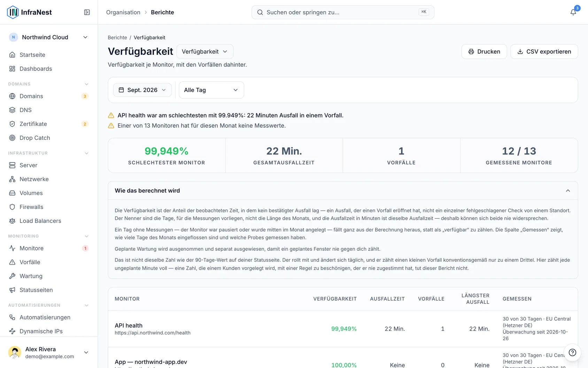Open the Sept. 2026 month picker
Screen dimensions: 588x368
[x=142, y=90]
